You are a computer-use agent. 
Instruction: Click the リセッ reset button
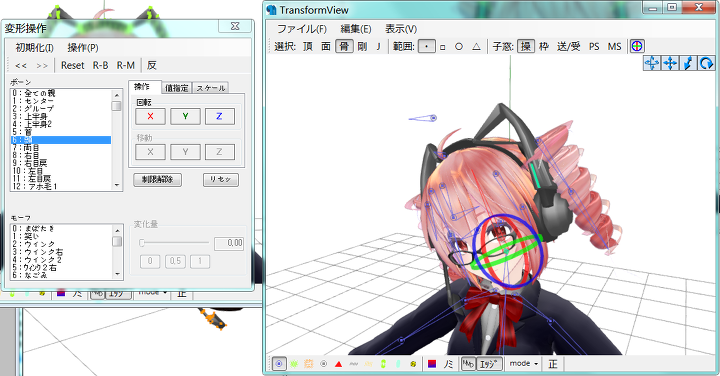point(221,180)
